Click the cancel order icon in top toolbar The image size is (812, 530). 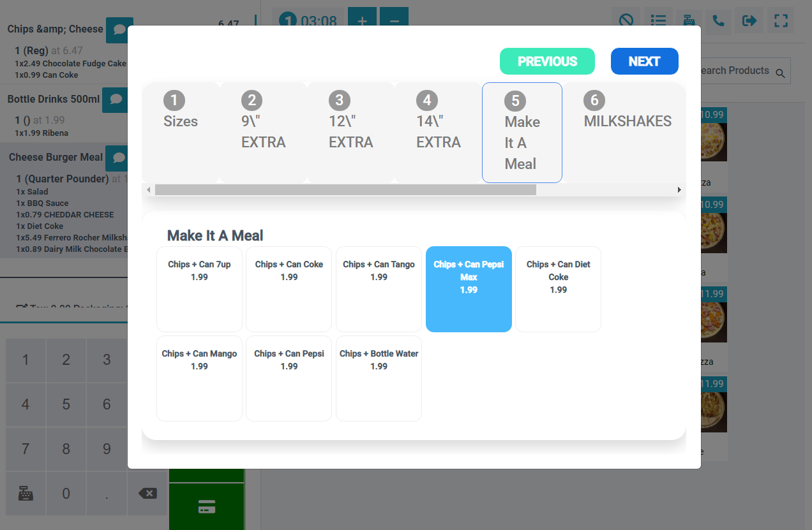coord(626,20)
